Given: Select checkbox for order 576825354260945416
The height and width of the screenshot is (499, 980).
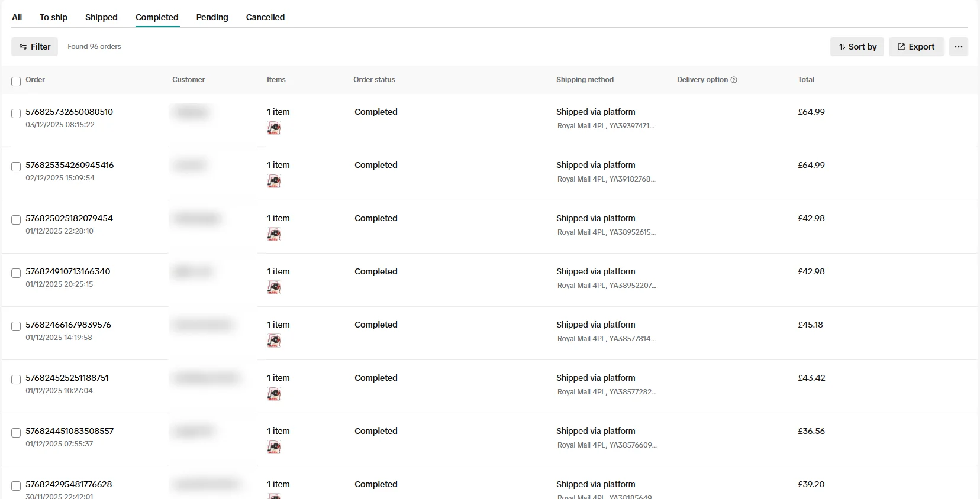Looking at the screenshot, I should click(x=16, y=167).
